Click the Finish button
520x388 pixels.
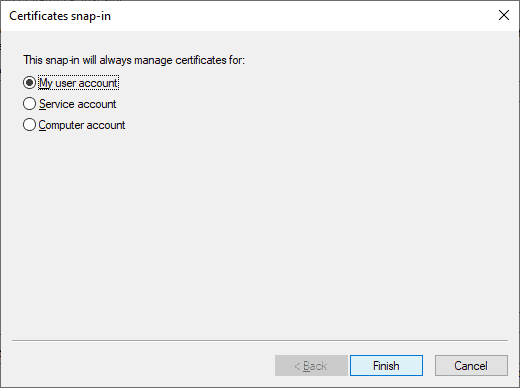point(386,366)
